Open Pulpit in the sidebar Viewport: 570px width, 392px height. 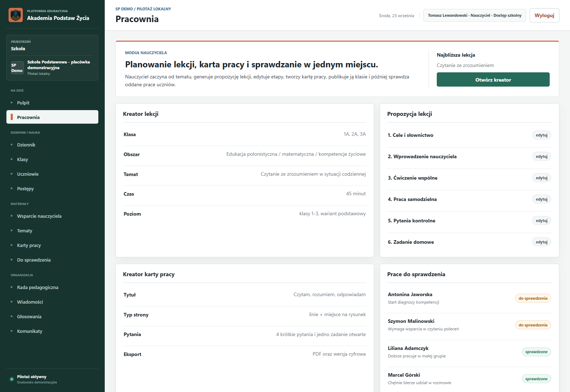(52, 103)
